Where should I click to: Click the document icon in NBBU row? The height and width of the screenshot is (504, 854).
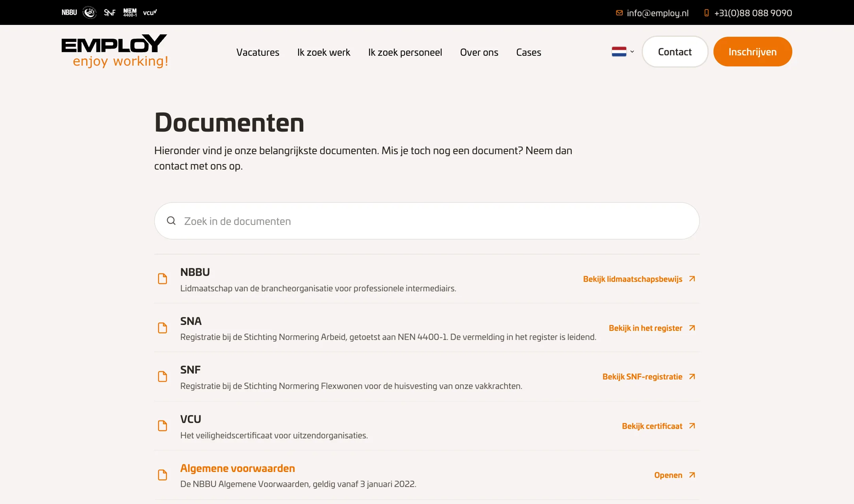click(162, 279)
